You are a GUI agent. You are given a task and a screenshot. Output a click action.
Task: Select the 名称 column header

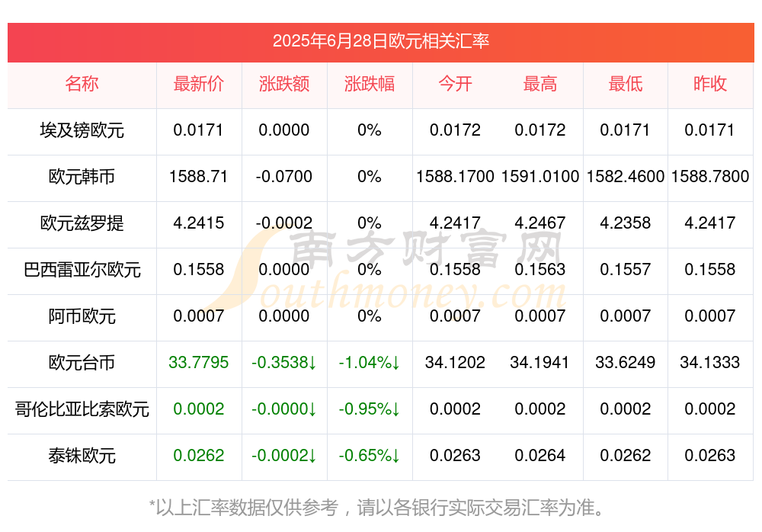coord(82,84)
